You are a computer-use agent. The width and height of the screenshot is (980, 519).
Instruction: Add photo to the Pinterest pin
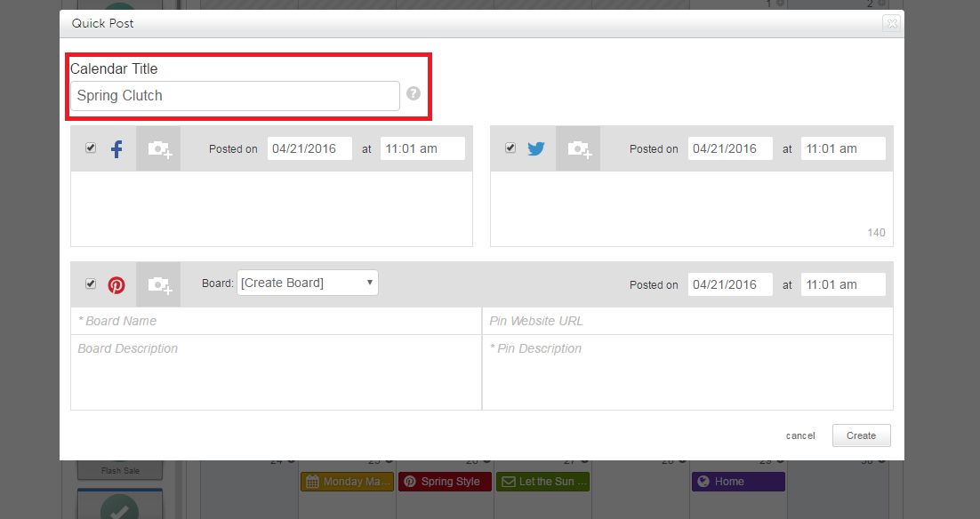[159, 285]
